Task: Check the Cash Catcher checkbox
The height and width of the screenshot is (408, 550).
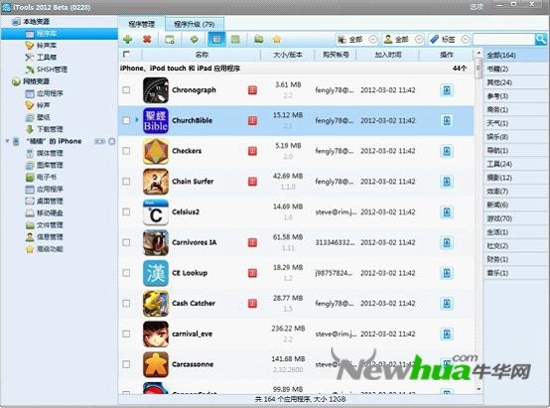Action: [126, 303]
